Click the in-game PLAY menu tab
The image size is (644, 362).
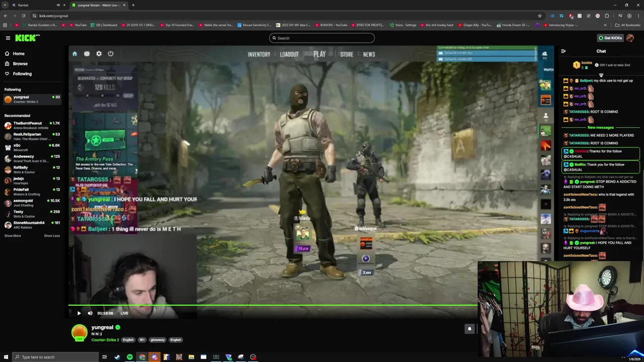[x=319, y=54]
